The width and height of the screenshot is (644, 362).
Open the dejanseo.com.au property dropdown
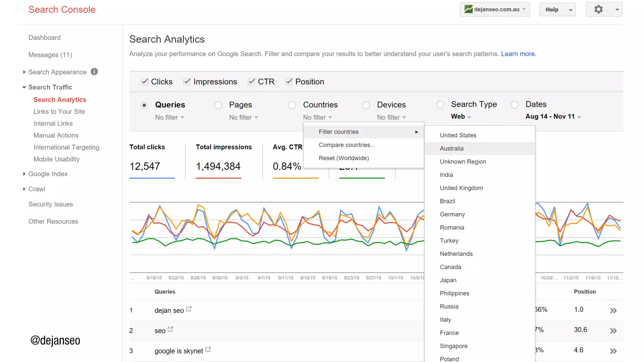495,9
